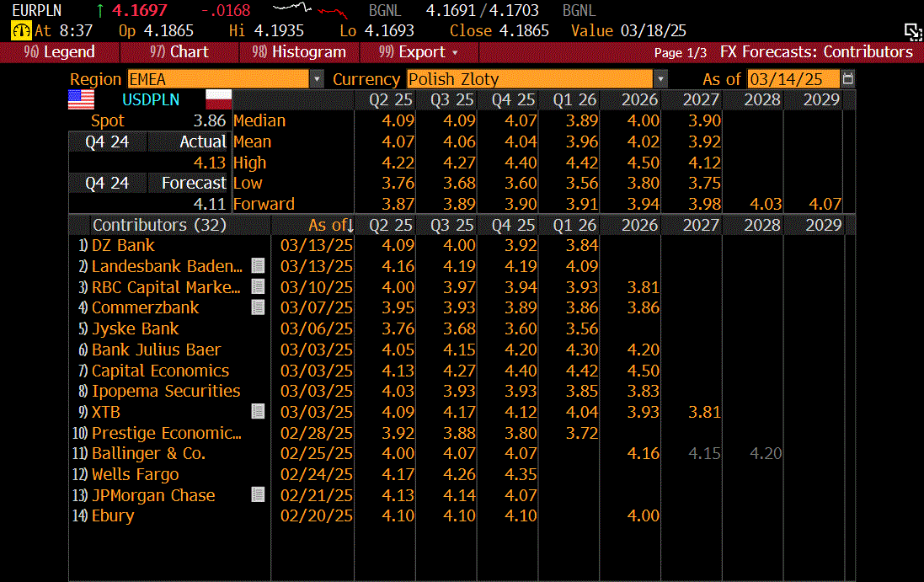Viewport: 924px width, 582px height.
Task: Select the Ebury contributor
Action: click(113, 516)
